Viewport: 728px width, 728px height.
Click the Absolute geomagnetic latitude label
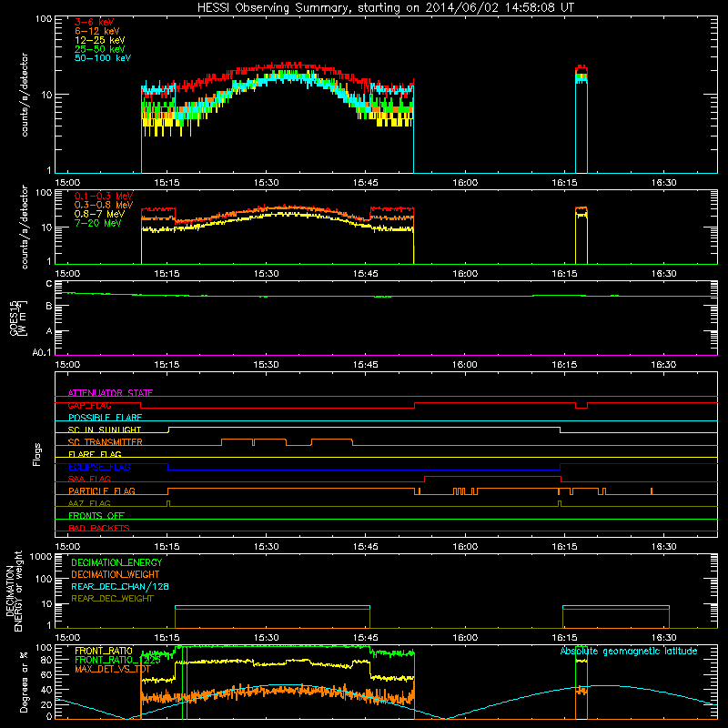pos(629,651)
